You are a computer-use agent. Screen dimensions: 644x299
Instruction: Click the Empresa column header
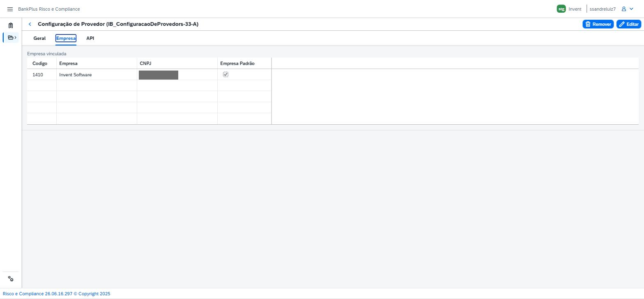tap(97, 64)
